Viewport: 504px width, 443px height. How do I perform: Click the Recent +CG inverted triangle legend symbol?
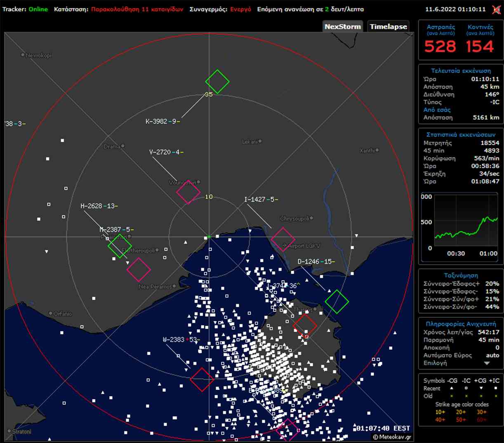point(481,388)
